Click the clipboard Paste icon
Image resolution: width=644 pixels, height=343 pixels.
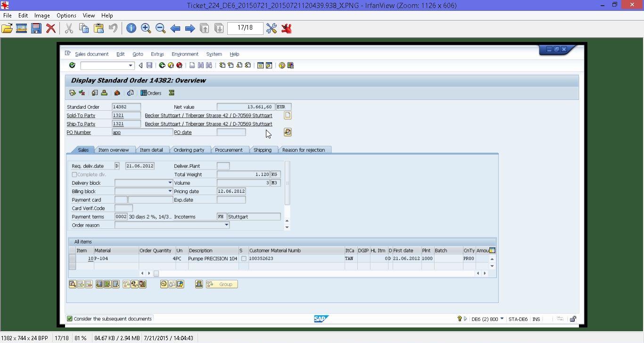tap(99, 28)
